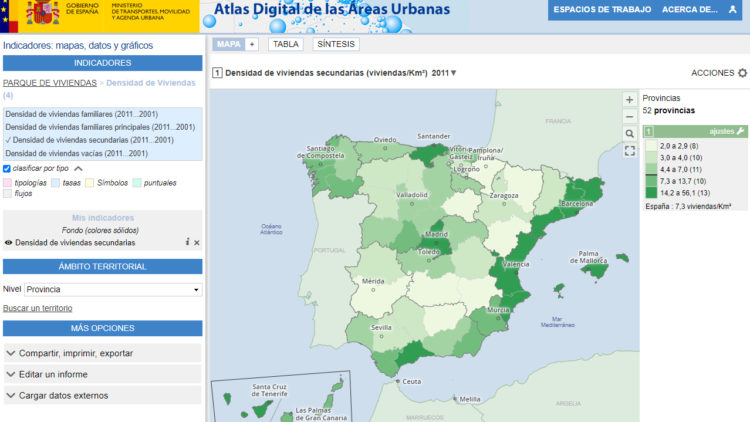Zoom in on the map

point(629,99)
